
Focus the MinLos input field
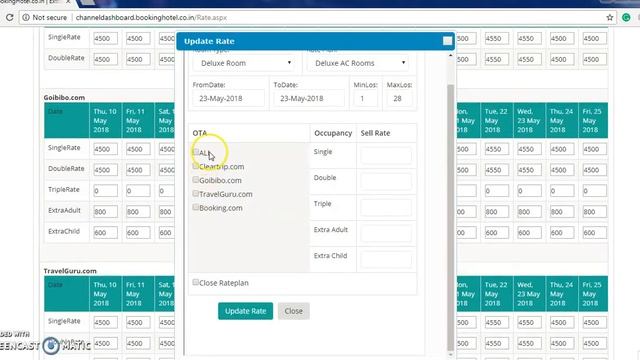pos(365,98)
